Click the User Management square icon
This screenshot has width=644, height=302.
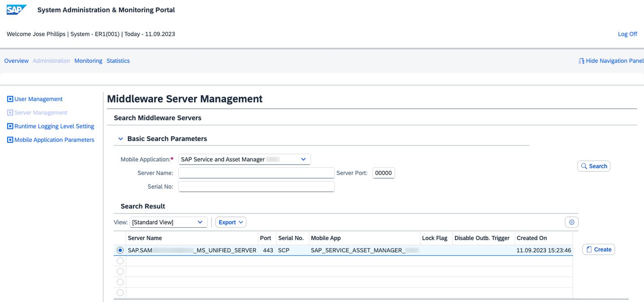click(x=10, y=99)
